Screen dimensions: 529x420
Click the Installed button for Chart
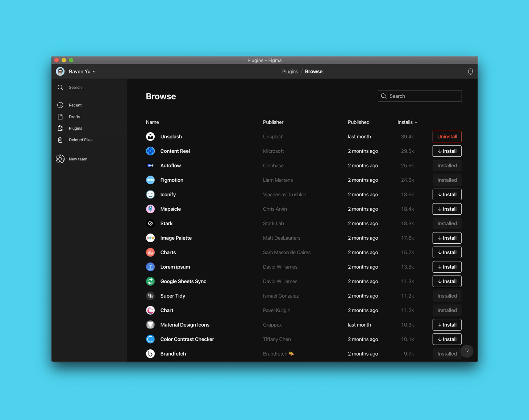(447, 310)
